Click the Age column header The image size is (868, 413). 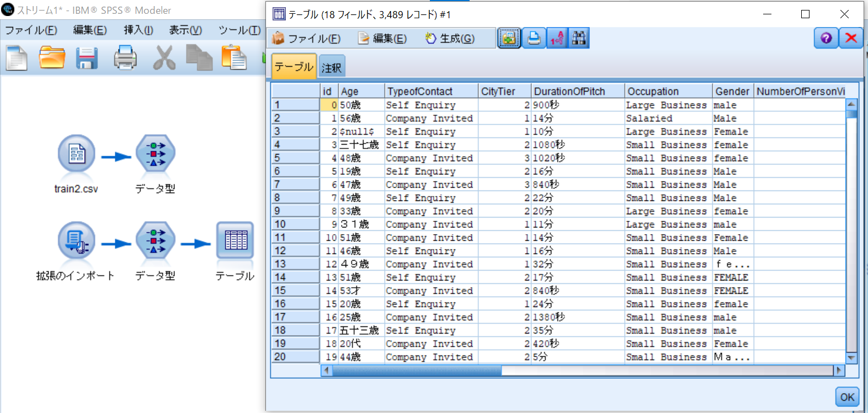pos(361,91)
